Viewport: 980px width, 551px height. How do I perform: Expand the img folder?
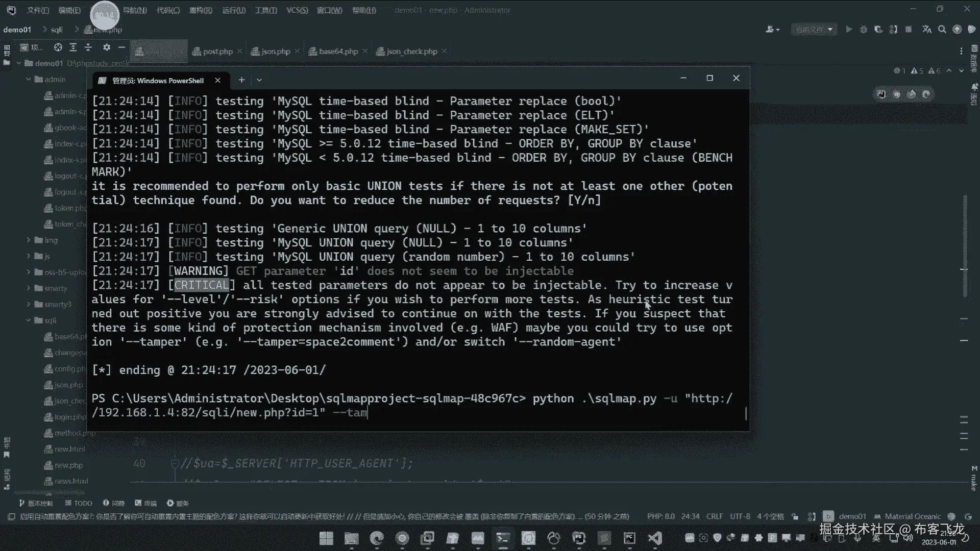29,240
